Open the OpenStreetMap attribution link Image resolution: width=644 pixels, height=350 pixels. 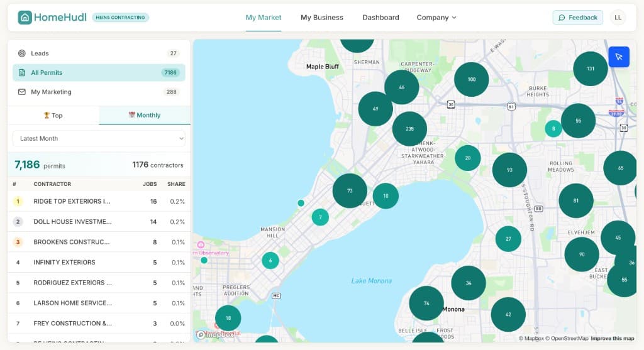click(x=567, y=339)
